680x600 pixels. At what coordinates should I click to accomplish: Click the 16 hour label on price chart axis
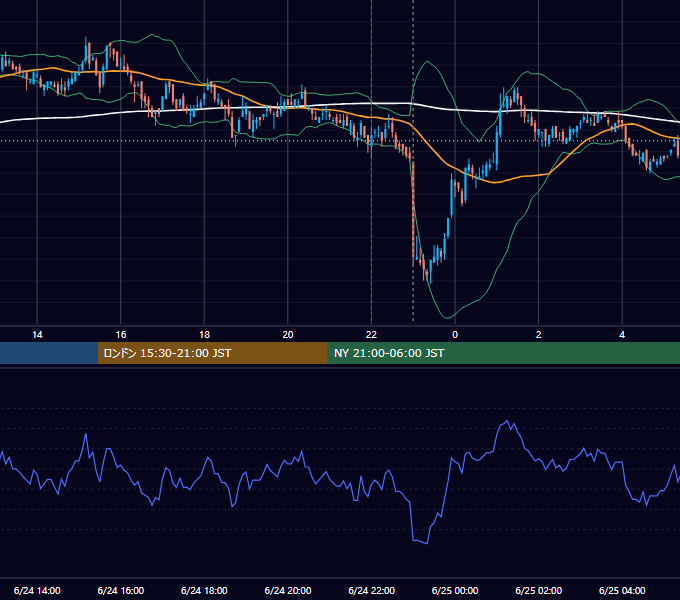(121, 335)
